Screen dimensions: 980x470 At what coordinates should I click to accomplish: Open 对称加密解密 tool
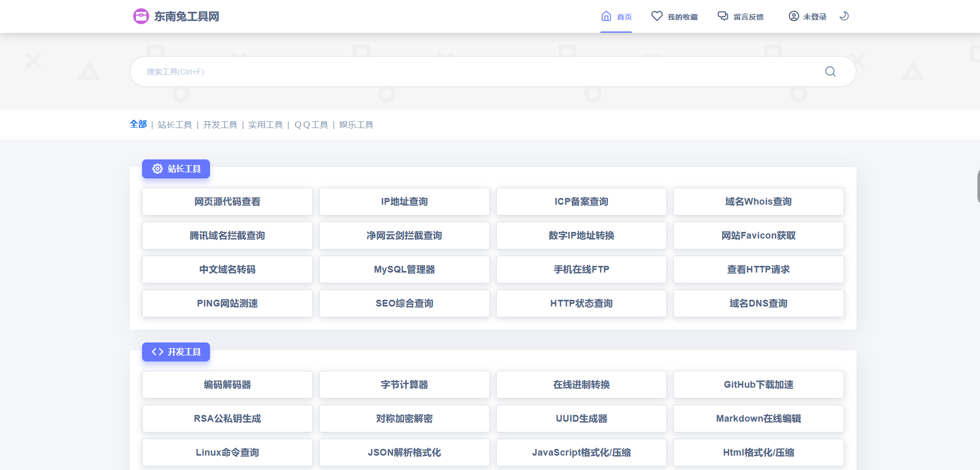pos(405,419)
